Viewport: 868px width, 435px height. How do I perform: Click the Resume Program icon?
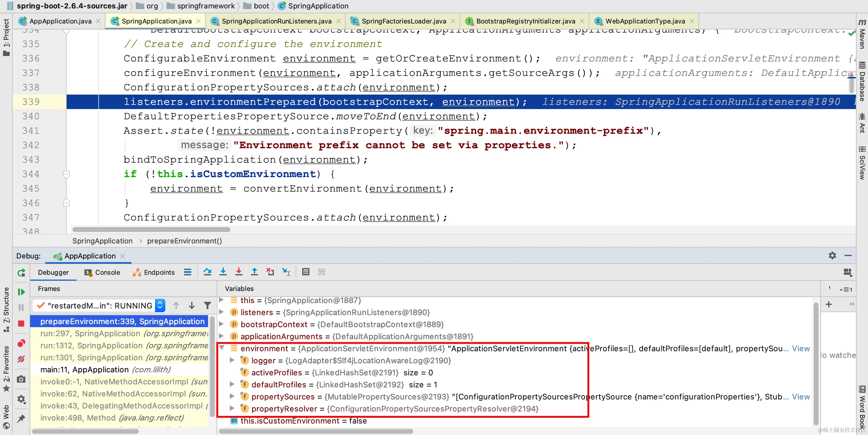[x=21, y=292]
